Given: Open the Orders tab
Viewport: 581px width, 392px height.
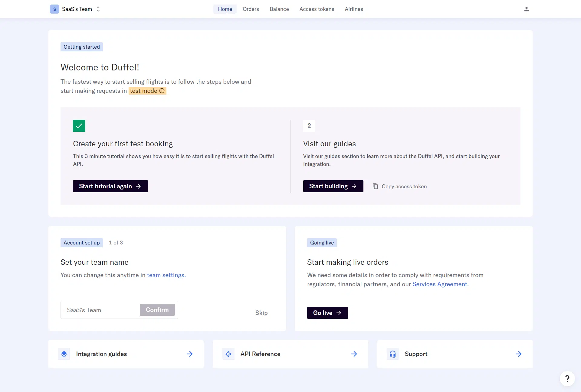Looking at the screenshot, I should coord(251,9).
